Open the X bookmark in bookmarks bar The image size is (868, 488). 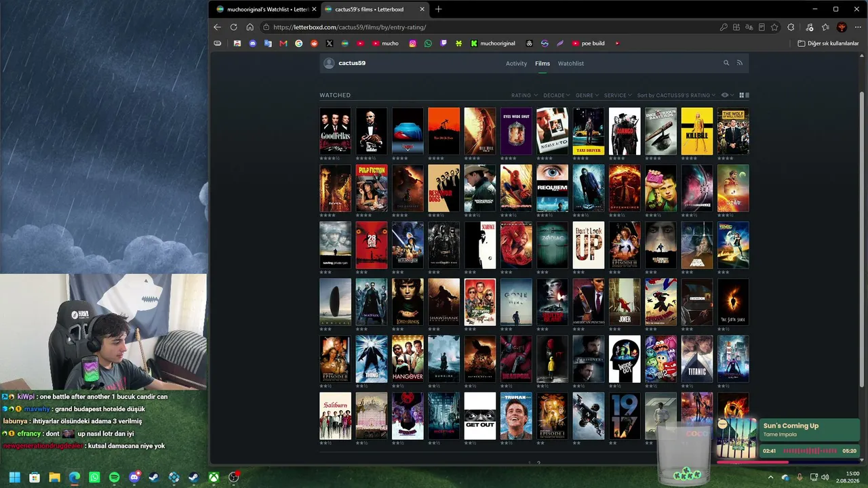pos(330,43)
